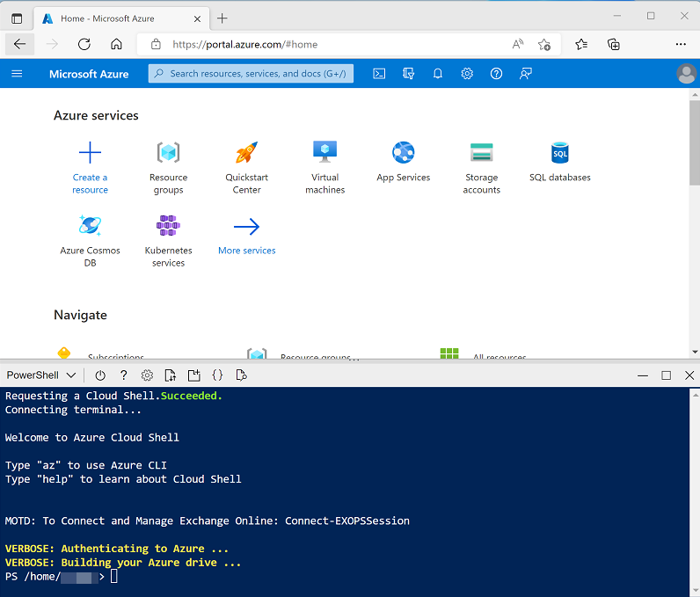Minimize the Cloud Shell pane
Image resolution: width=700 pixels, height=597 pixels.
tap(643, 375)
